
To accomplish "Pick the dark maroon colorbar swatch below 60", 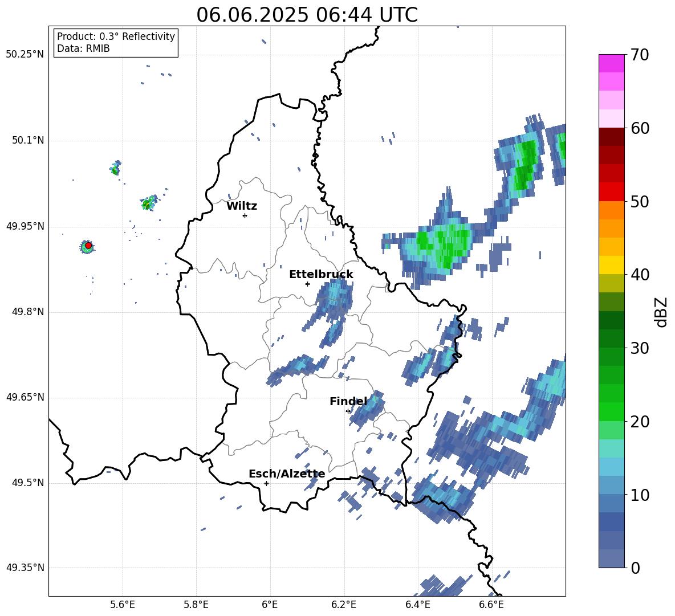I will pyautogui.click(x=611, y=137).
